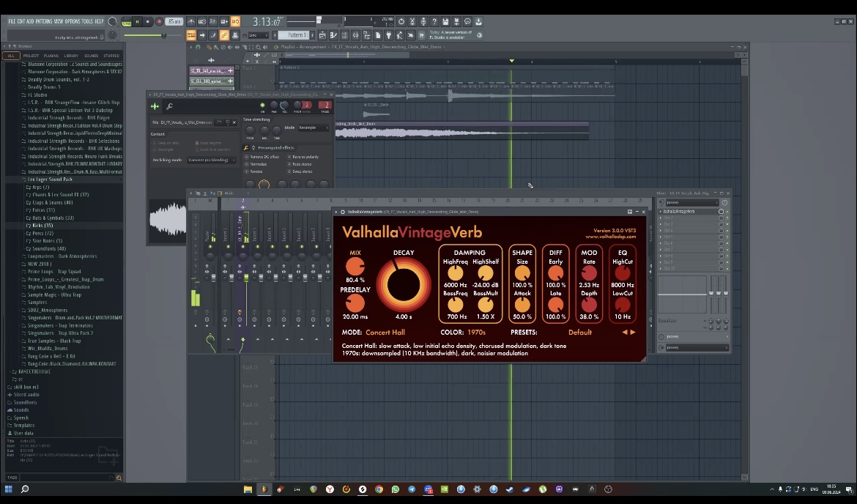Enable the Fade stereo option
The height and width of the screenshot is (504, 857).
click(x=299, y=164)
